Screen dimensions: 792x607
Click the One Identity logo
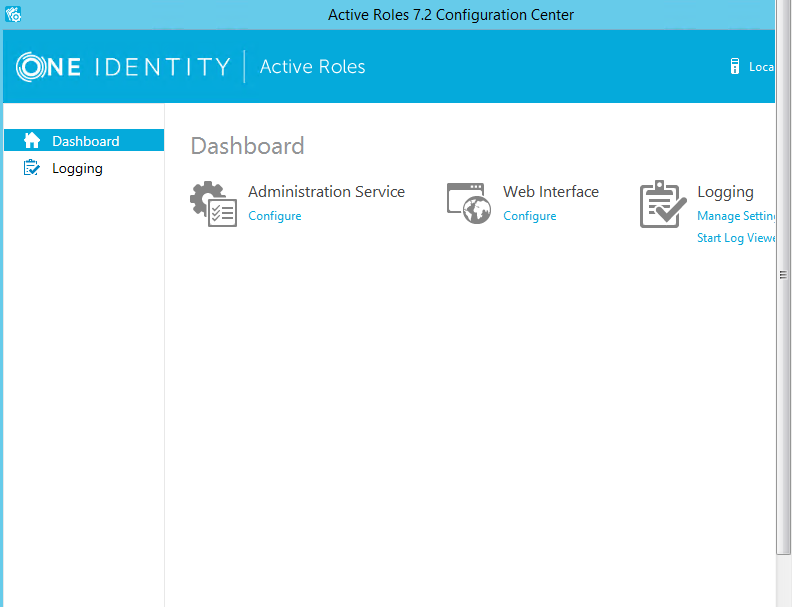[123, 67]
